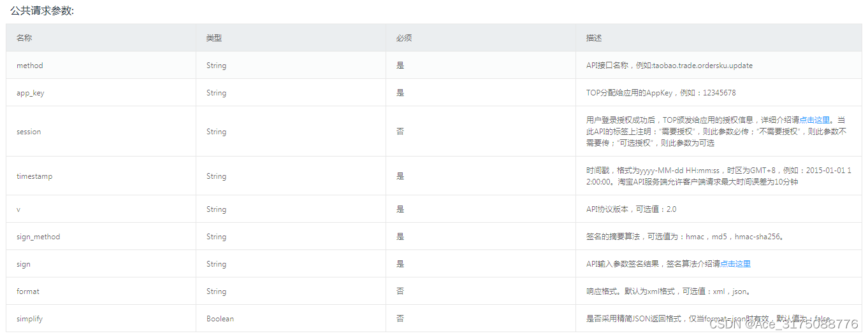Click the 响应格式 description listing xml, json

(669, 291)
